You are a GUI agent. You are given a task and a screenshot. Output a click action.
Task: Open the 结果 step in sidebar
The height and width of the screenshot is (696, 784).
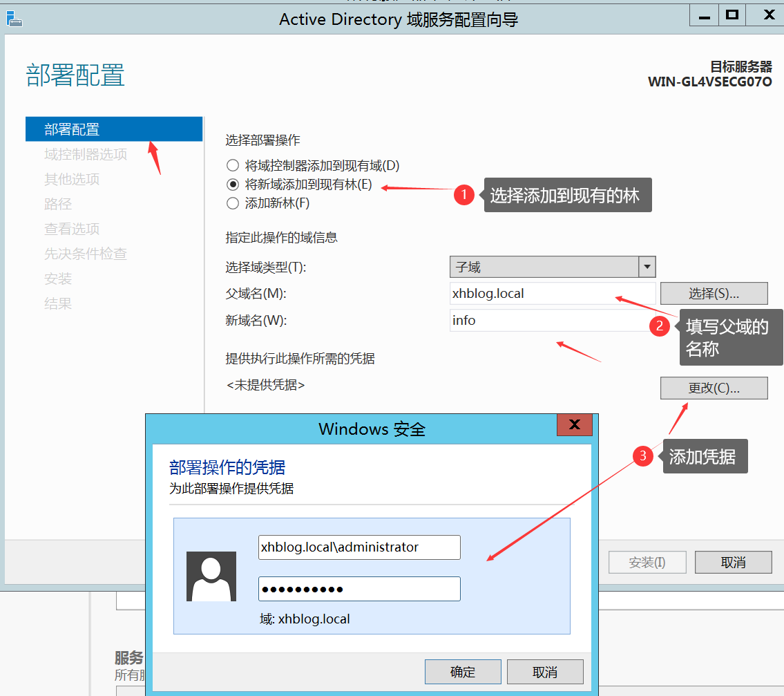coord(57,303)
